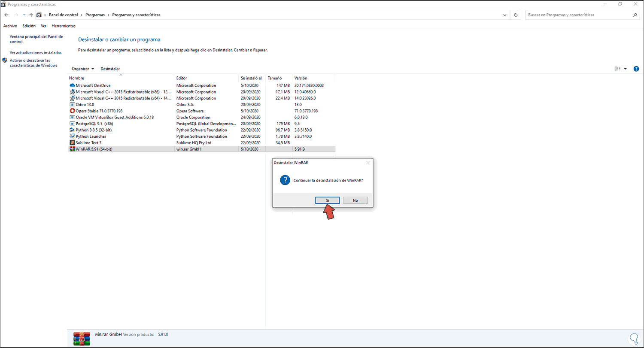The height and width of the screenshot is (348, 644).
Task: Open Ver actualizaciones instaladas link
Action: click(x=36, y=53)
